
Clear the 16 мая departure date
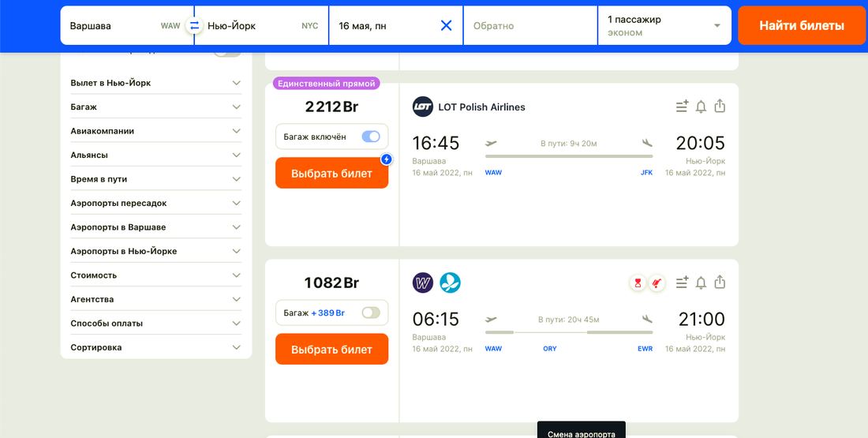coord(446,25)
